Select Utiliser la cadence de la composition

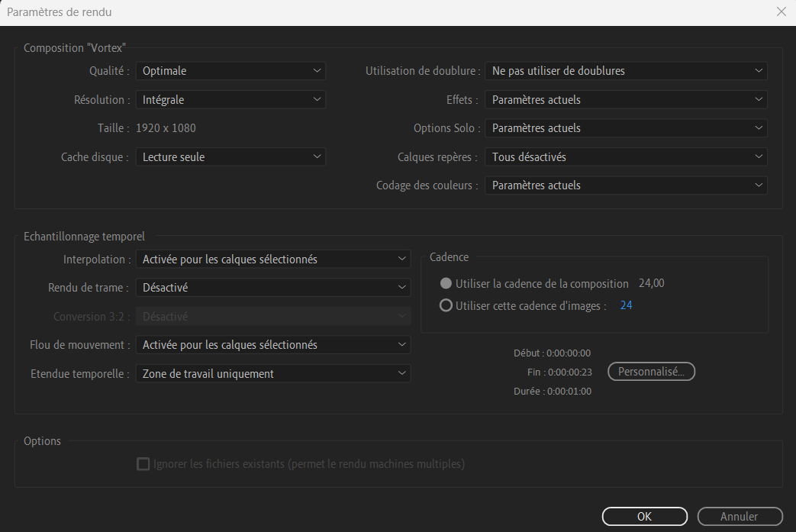pyautogui.click(x=446, y=283)
